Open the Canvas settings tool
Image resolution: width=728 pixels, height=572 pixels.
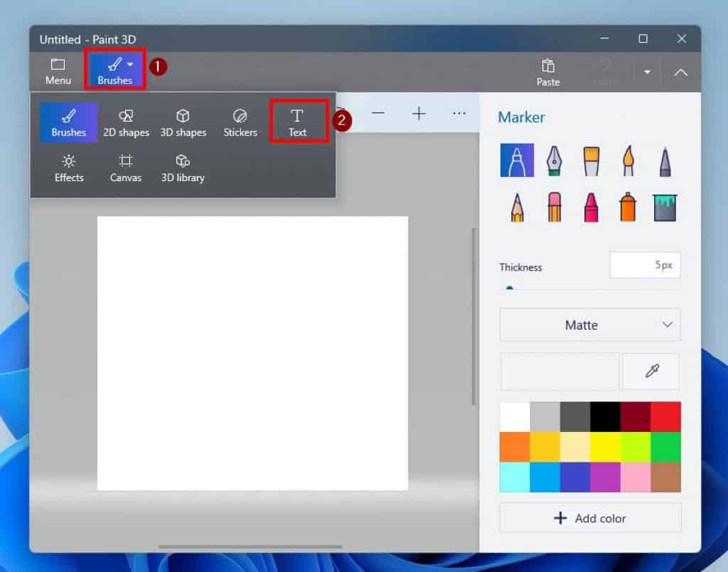coord(126,168)
